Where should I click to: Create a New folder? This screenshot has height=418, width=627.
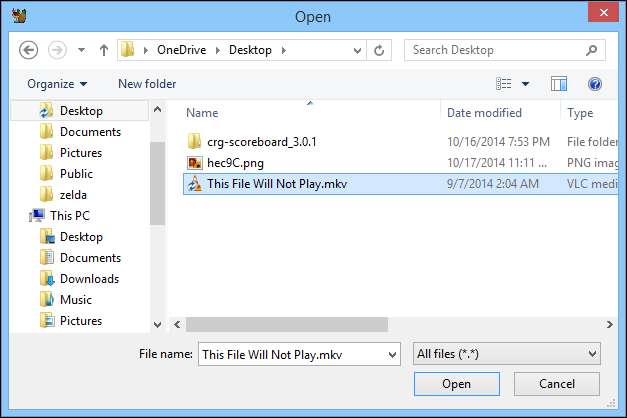click(x=147, y=84)
